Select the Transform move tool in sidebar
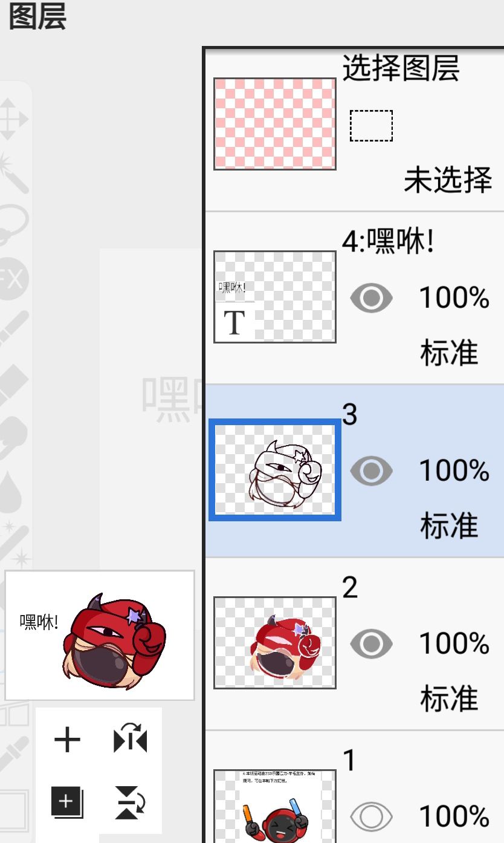Image resolution: width=504 pixels, height=843 pixels. (13, 119)
